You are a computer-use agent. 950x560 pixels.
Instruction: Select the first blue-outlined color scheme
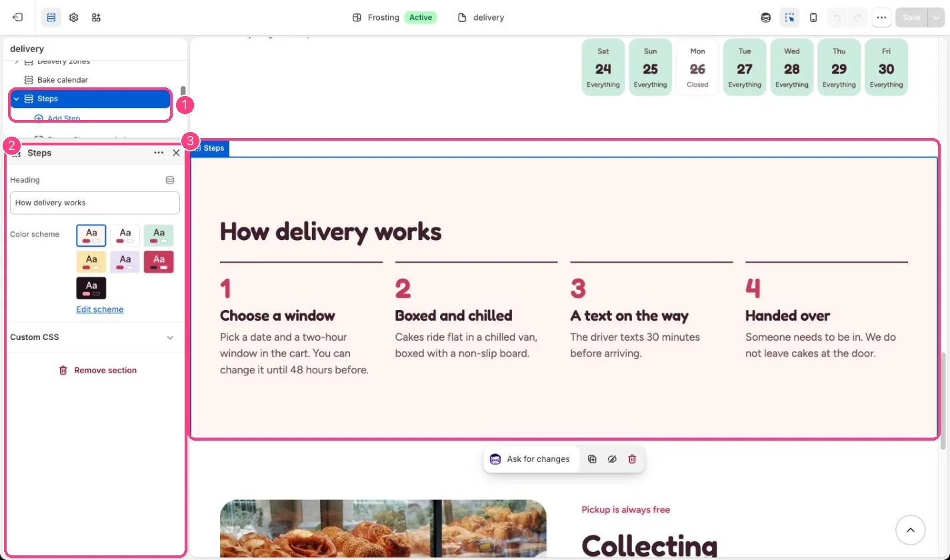click(x=91, y=235)
